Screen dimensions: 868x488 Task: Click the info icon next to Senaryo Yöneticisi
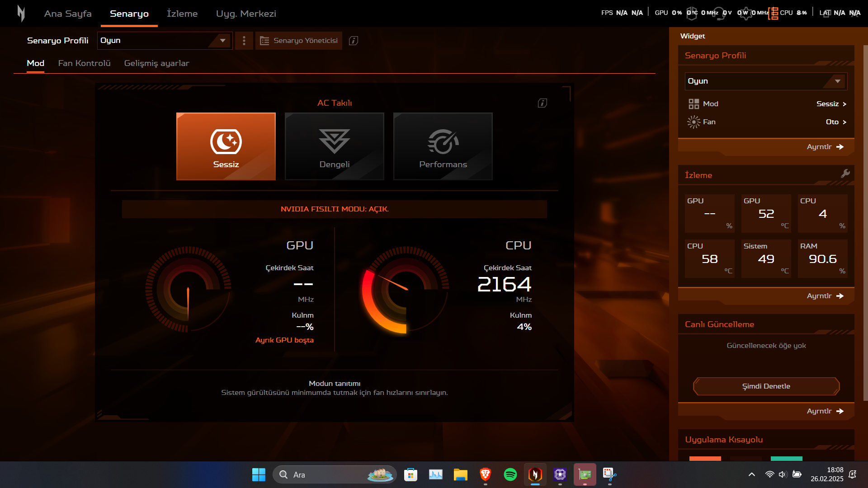(354, 41)
